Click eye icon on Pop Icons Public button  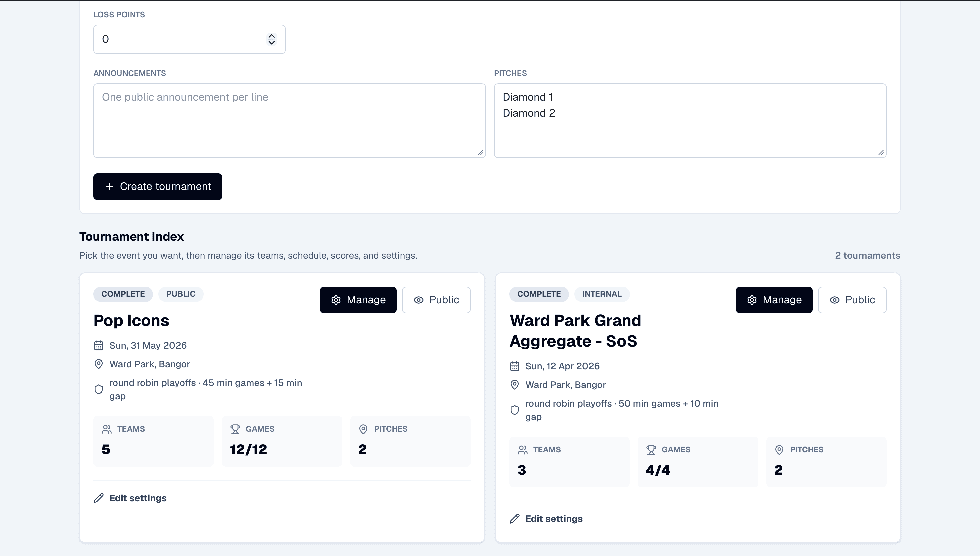point(418,300)
